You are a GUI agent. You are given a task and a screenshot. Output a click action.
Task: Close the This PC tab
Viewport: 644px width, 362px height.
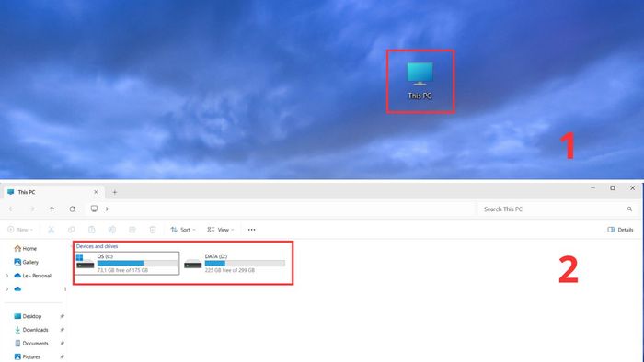click(96, 192)
